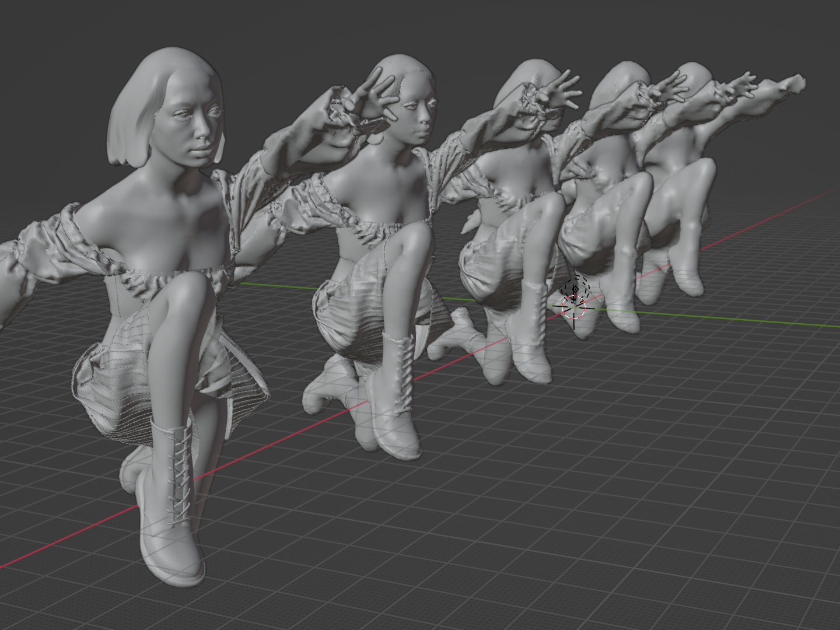
Task: Click the red-white 3D cursor
Action: tap(574, 308)
